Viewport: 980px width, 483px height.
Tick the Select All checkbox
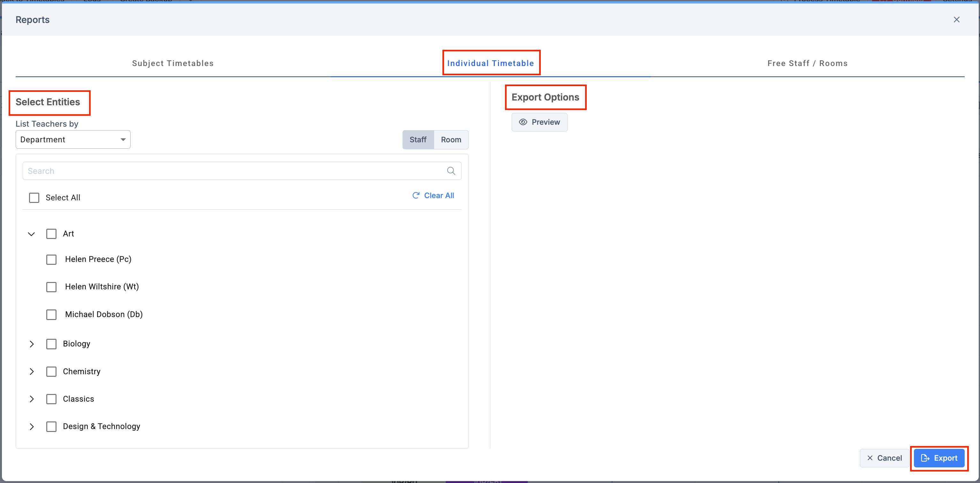(34, 198)
